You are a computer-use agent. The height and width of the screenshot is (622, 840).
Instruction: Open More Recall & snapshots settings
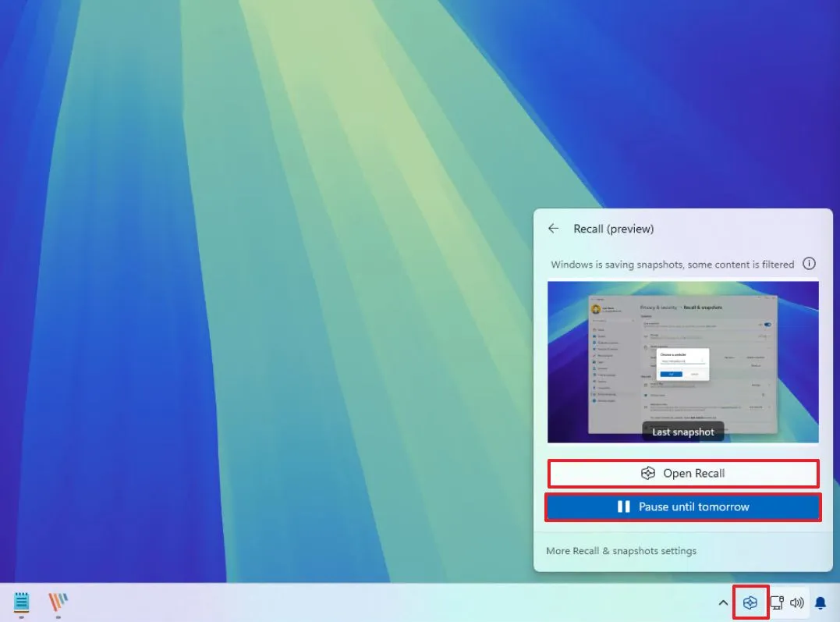point(621,550)
